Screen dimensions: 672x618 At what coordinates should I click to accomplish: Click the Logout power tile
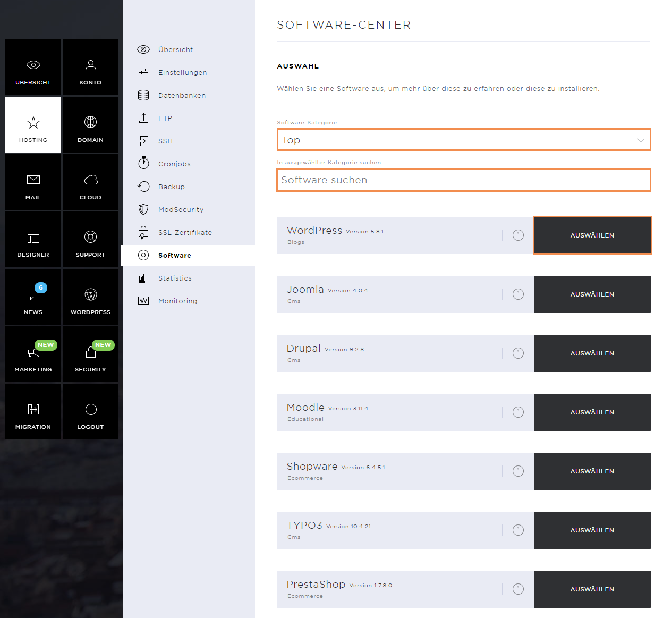pyautogui.click(x=90, y=412)
